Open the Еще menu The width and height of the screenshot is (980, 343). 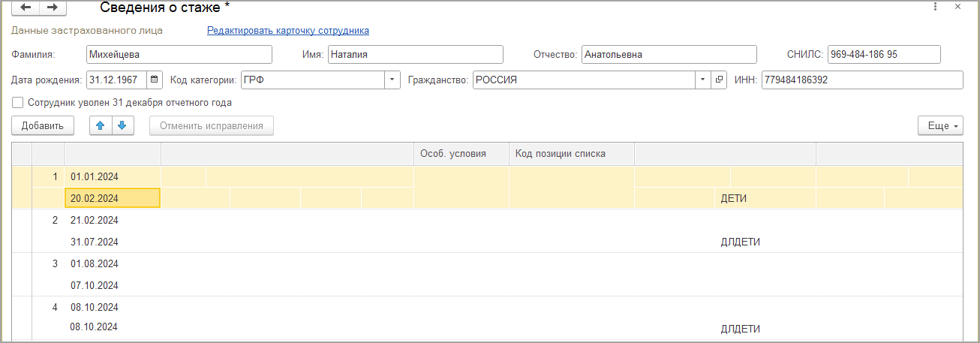coord(940,125)
